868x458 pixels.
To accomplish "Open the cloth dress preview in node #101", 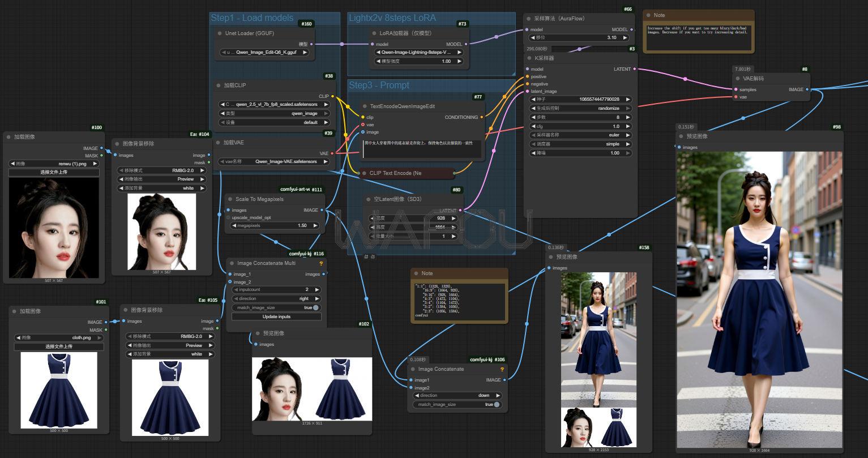I will coord(59,390).
